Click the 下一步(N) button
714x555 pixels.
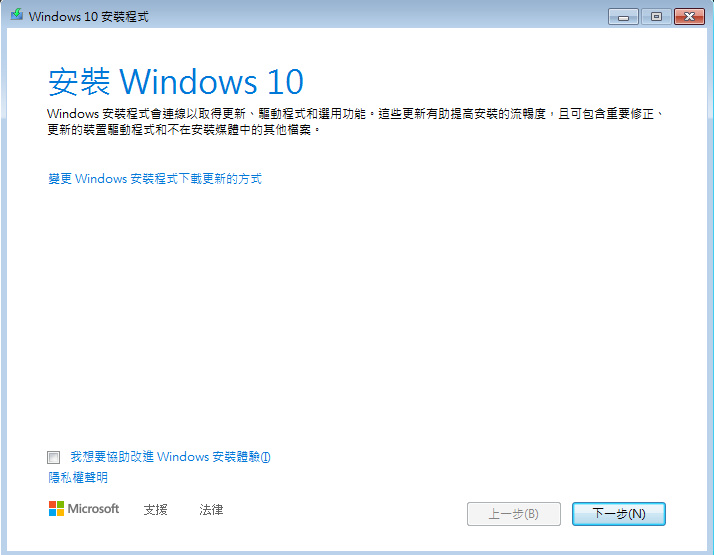point(619,514)
